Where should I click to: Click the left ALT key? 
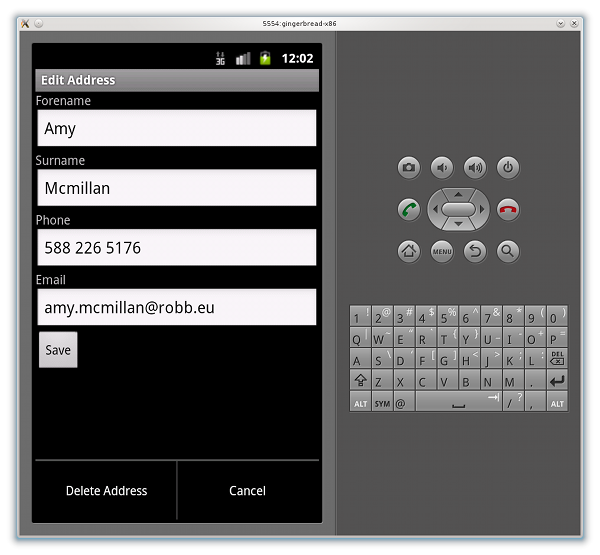pos(360,402)
